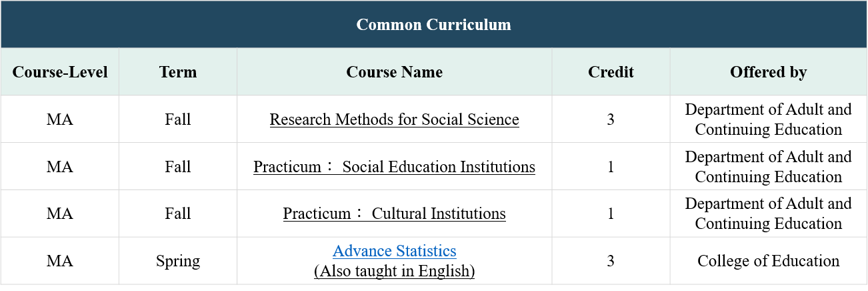This screenshot has height=291, width=868.
Task: Select the Common Curriculum table title
Action: pyautogui.click(x=433, y=25)
